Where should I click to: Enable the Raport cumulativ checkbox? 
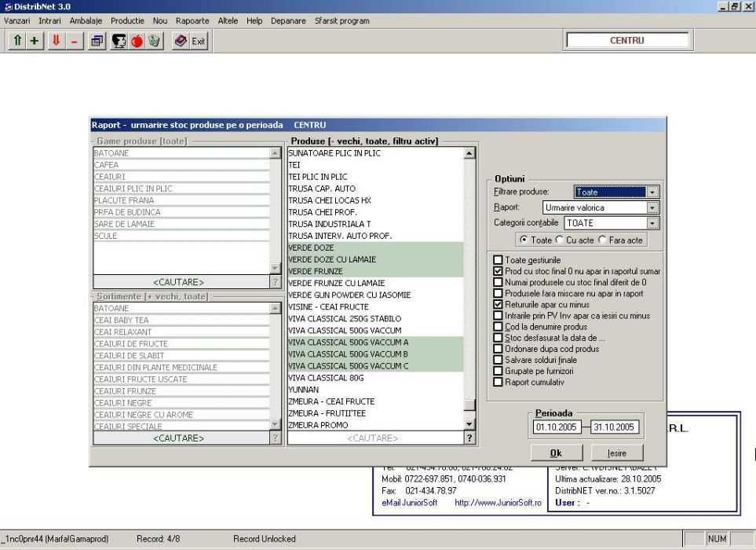click(498, 382)
